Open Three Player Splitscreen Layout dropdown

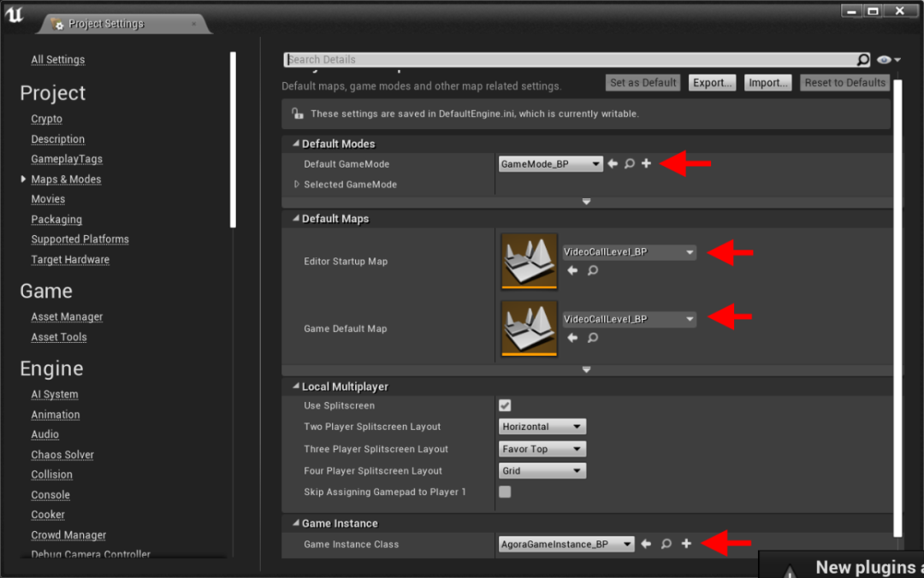(542, 449)
